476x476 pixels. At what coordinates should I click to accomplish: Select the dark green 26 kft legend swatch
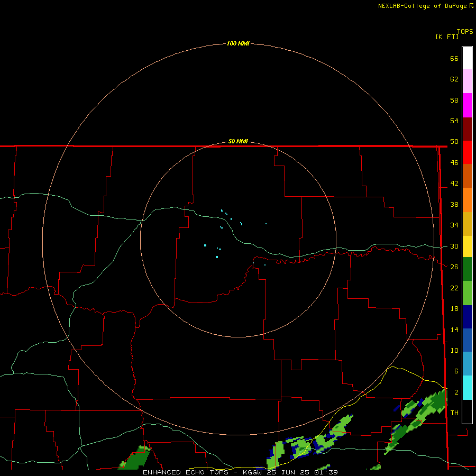[467, 269]
